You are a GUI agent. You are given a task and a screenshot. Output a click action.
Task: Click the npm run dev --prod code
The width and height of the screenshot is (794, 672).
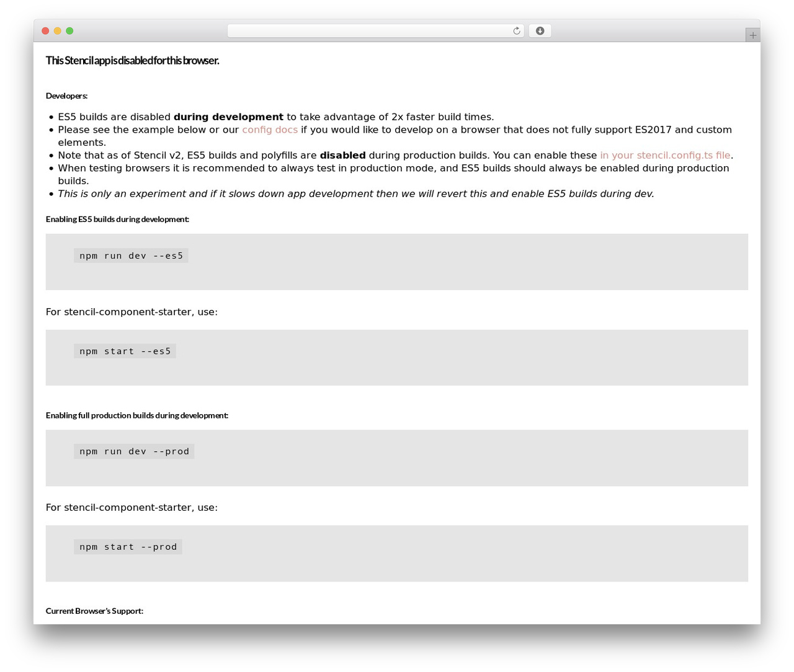click(x=134, y=451)
